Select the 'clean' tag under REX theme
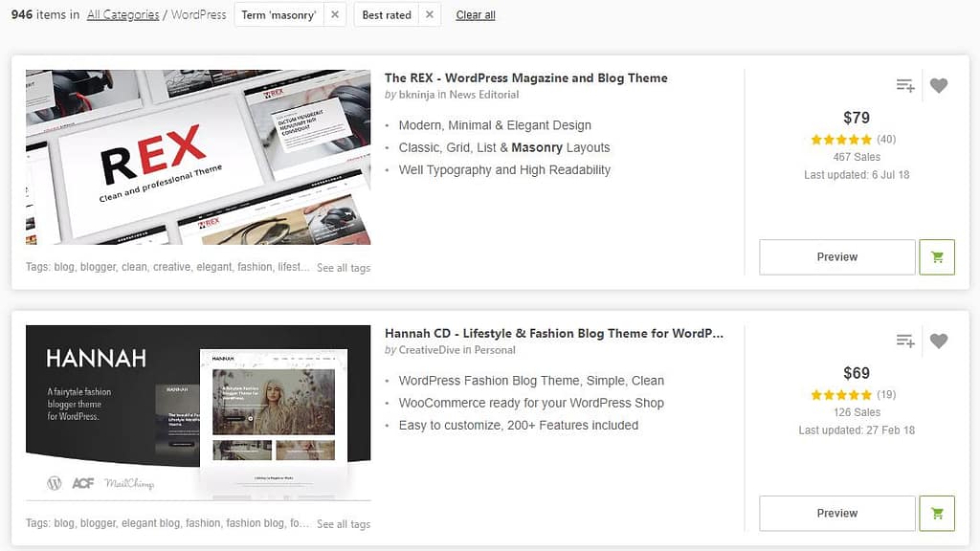980x551 pixels. [x=134, y=267]
